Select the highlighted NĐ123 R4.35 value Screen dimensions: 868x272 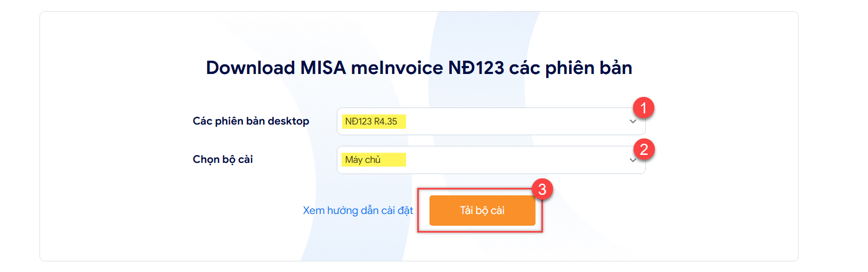[x=374, y=121]
